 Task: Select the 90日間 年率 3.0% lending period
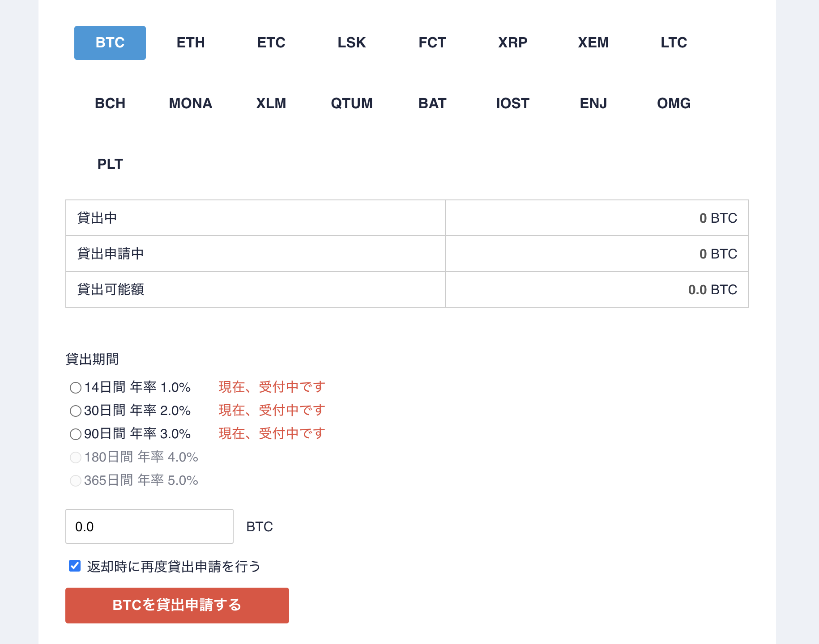pos(76,434)
